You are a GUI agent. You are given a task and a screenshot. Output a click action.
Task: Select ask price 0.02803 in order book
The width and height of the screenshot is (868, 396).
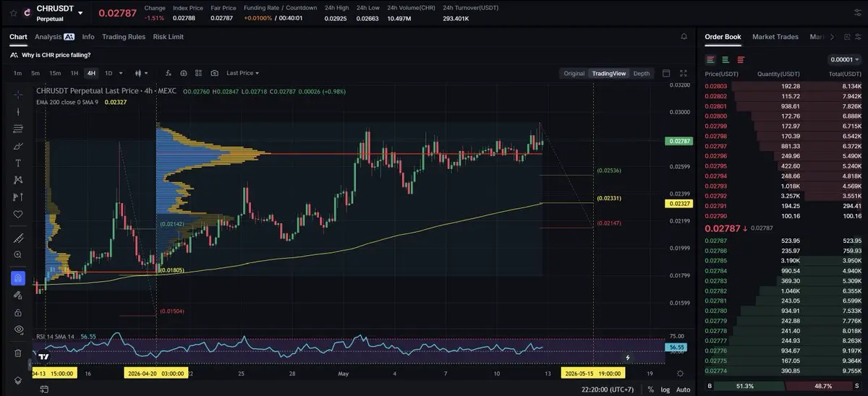(x=716, y=86)
